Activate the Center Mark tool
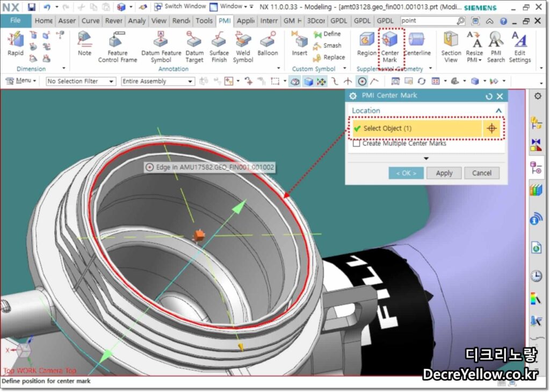The width and height of the screenshot is (550, 392). (390, 47)
